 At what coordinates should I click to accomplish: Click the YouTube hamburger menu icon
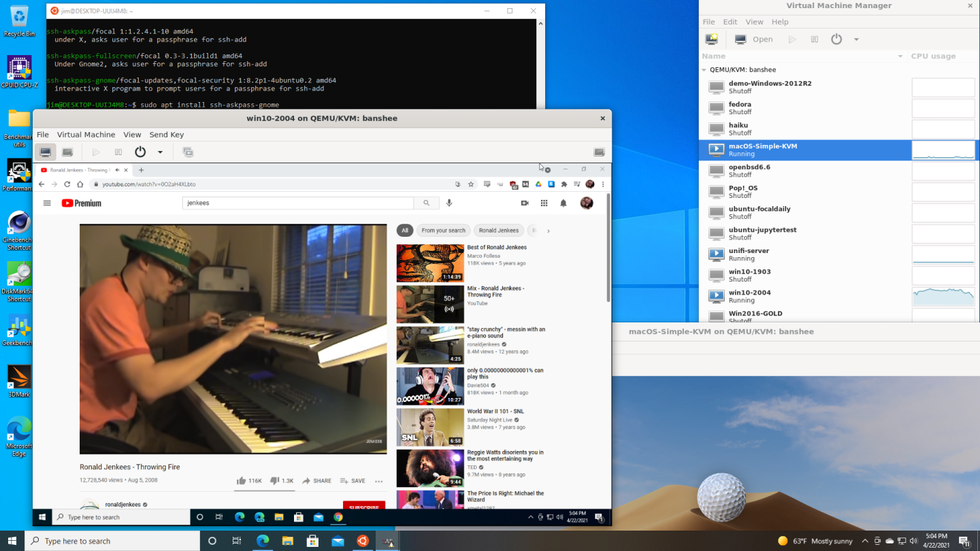47,203
